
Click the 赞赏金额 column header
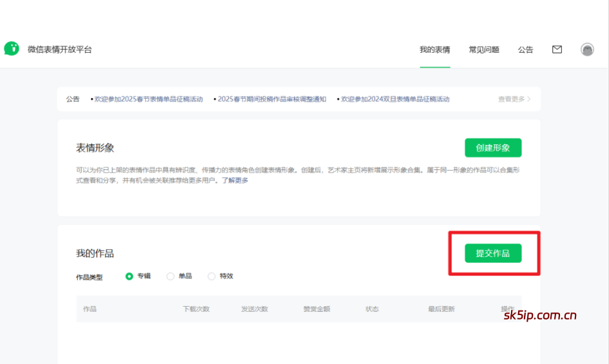[316, 309]
